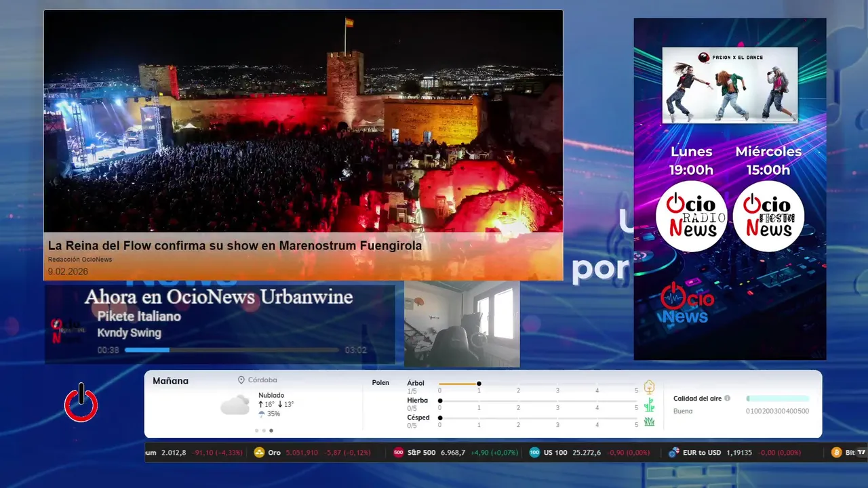Click the rain umbrella icon beside 35%
Screen dimensions: 868x488
click(262, 413)
